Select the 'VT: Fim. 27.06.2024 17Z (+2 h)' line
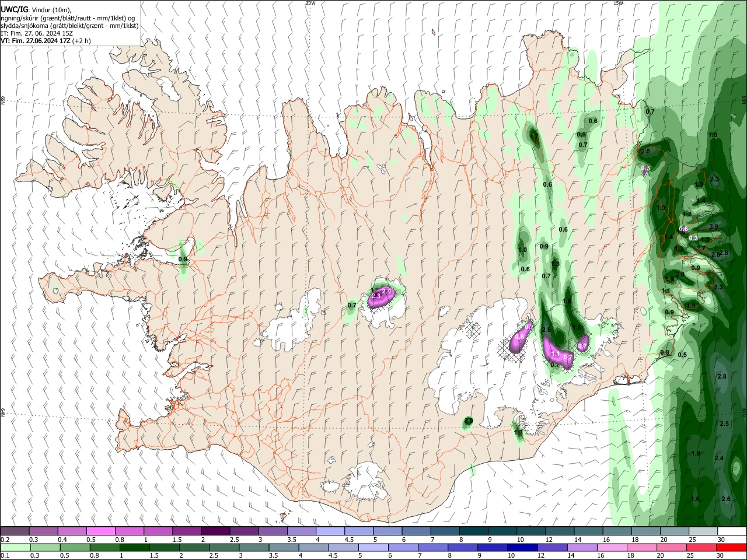This screenshot has height=560, width=747. pyautogui.click(x=46, y=41)
